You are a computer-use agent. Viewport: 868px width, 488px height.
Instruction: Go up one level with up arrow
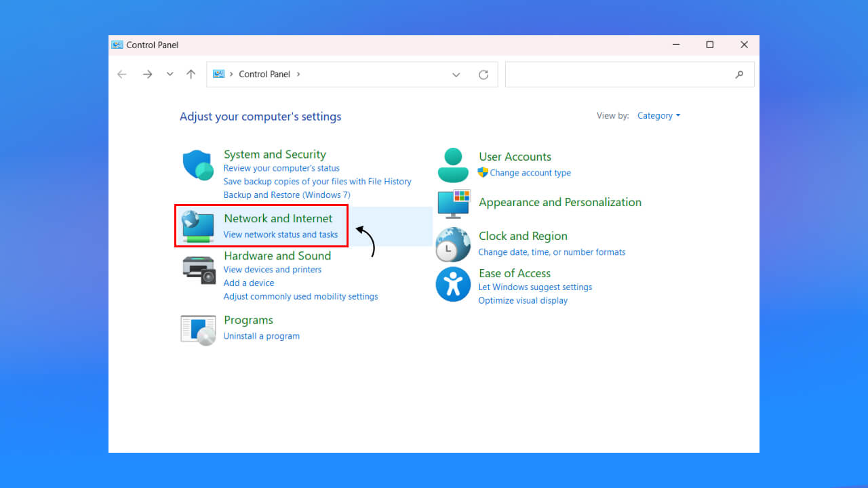191,75
